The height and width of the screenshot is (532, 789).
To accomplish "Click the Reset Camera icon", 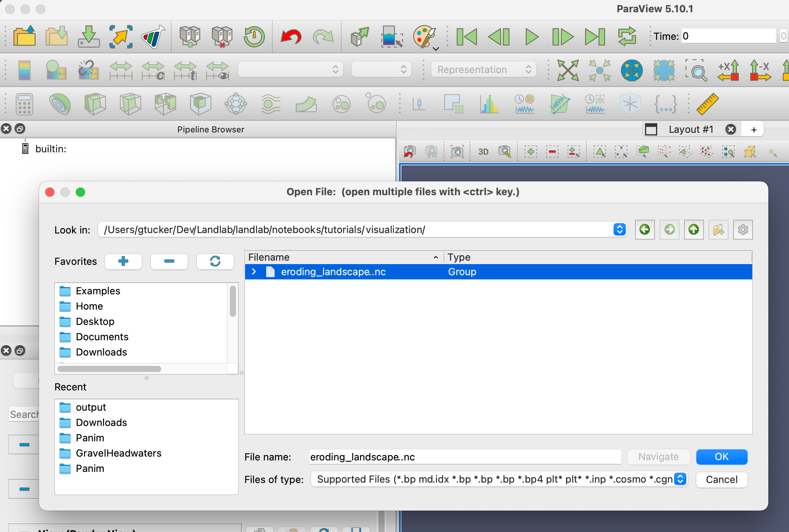I will [x=568, y=70].
